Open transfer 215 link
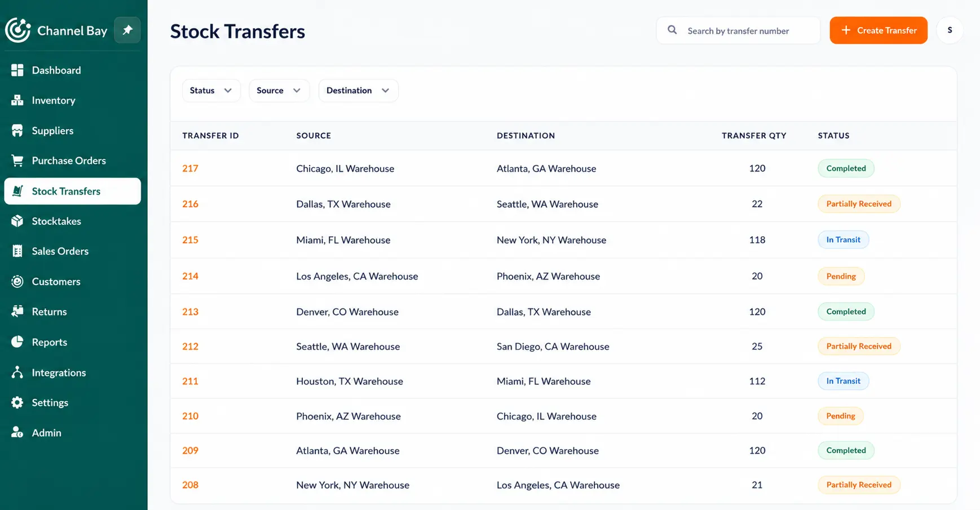980x510 pixels. click(x=190, y=240)
